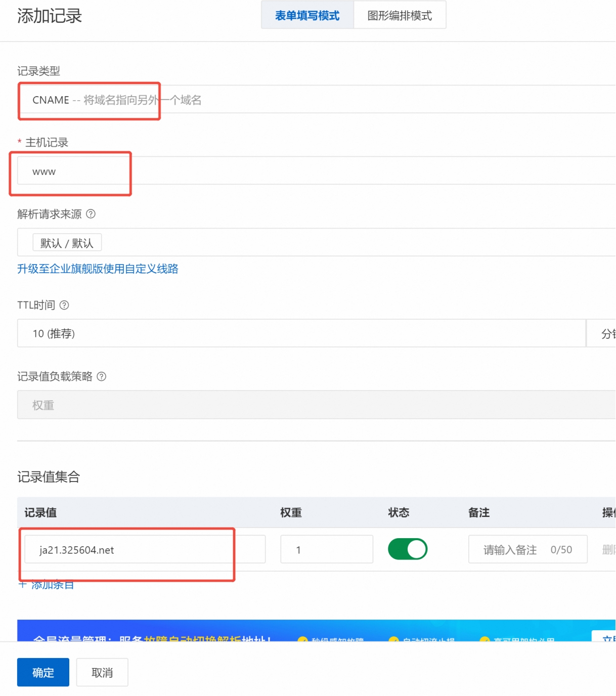Click the plus icon to 添加条目
This screenshot has width=616, height=696.
click(22, 585)
